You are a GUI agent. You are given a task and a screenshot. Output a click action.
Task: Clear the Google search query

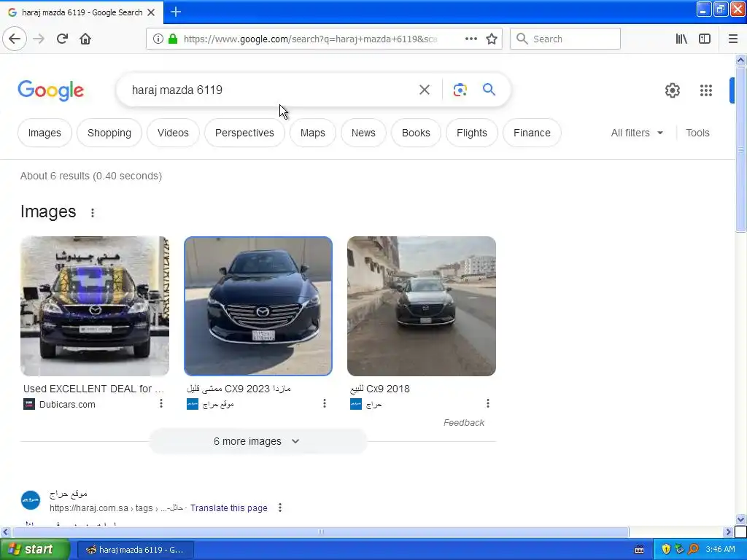pyautogui.click(x=424, y=90)
